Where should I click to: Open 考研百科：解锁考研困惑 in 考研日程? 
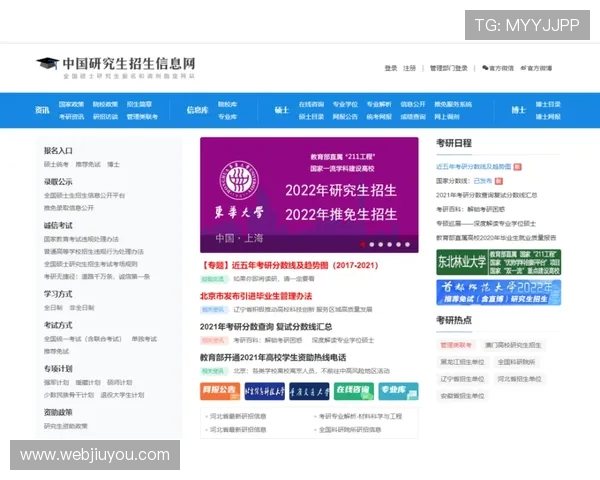pos(470,209)
